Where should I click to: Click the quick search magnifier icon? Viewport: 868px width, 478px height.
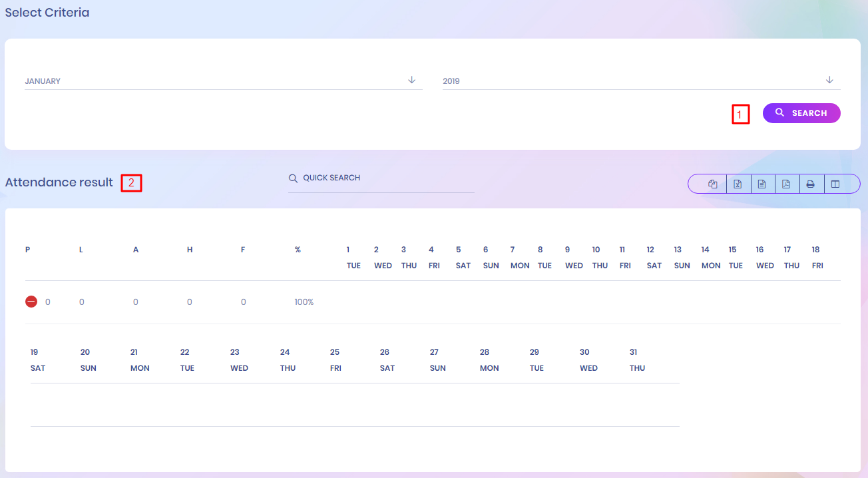point(293,178)
